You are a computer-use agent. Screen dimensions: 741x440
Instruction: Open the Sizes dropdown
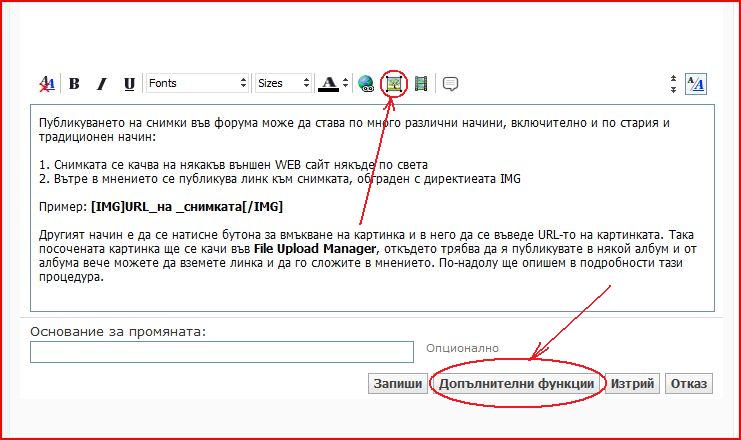click(282, 84)
